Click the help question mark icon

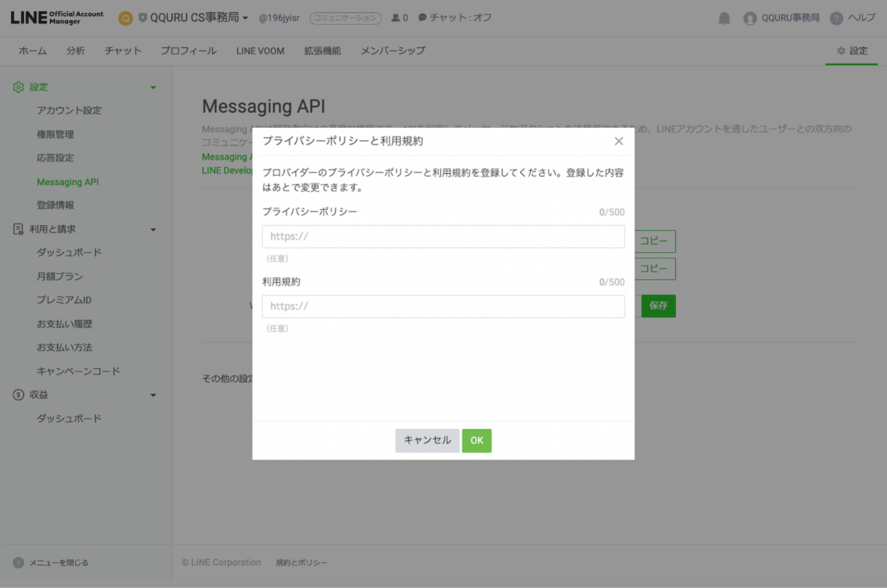836,18
